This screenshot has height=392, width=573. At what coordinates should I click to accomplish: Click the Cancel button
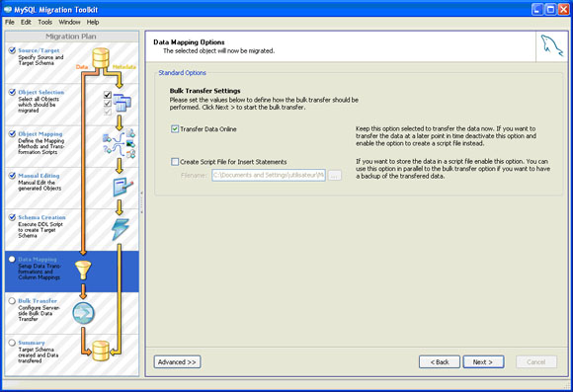pos(536,362)
